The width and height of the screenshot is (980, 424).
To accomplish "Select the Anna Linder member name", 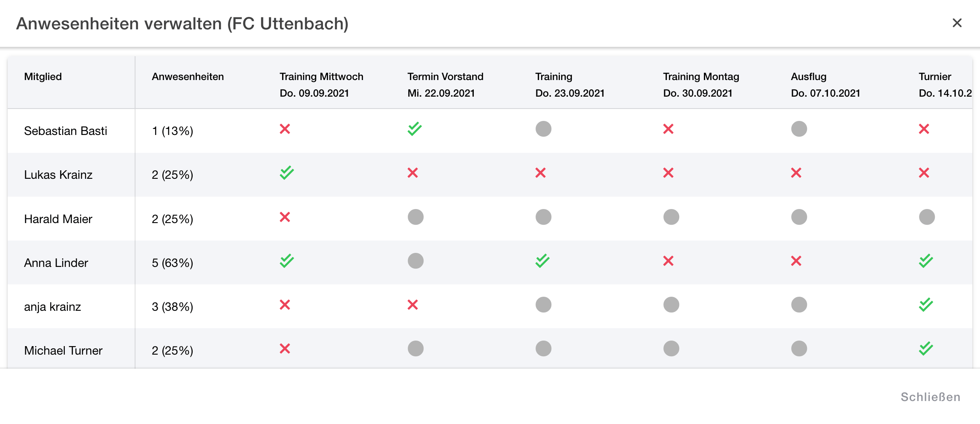I will coord(56,263).
